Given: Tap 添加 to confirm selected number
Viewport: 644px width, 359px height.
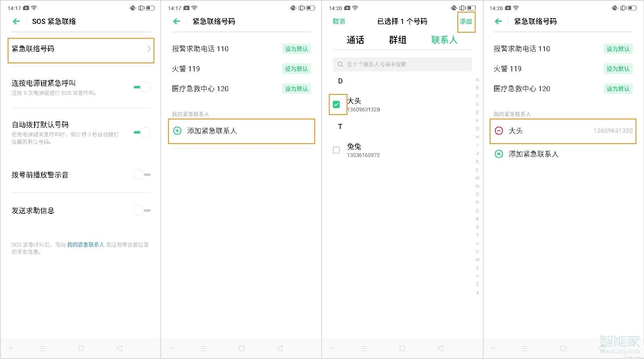Looking at the screenshot, I should [x=466, y=21].
